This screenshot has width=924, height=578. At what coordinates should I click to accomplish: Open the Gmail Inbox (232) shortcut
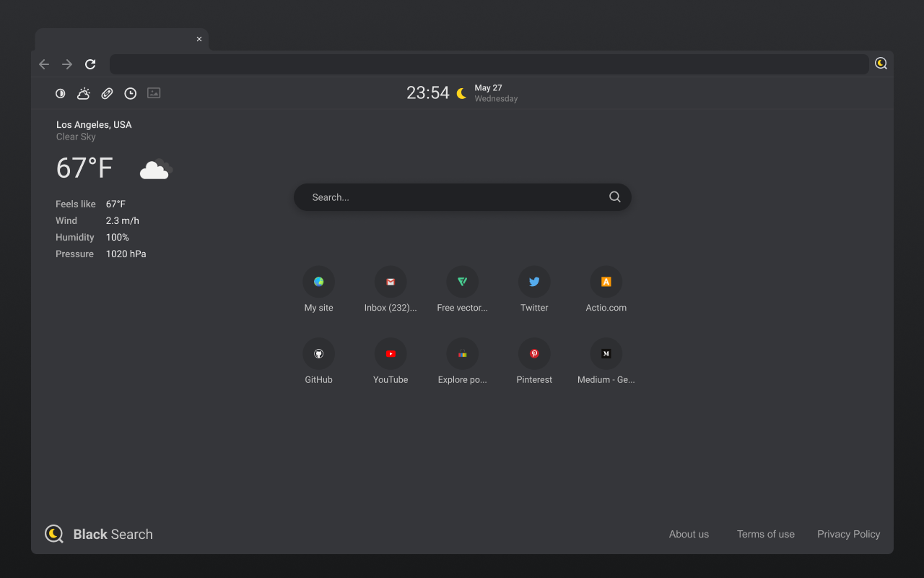[x=391, y=282]
